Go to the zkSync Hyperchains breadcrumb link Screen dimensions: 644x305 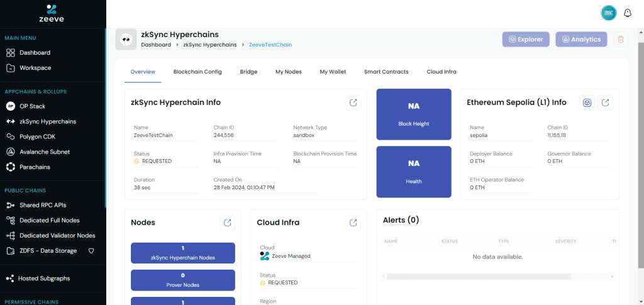(x=210, y=45)
